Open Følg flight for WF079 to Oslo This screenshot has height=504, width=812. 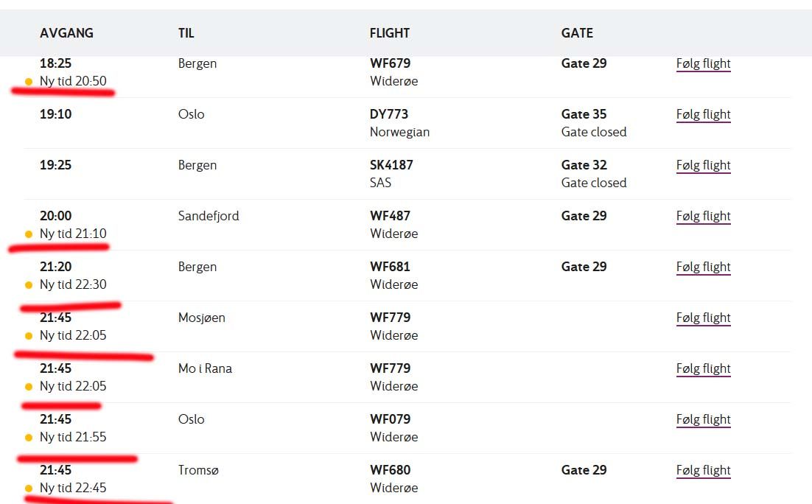point(703,419)
